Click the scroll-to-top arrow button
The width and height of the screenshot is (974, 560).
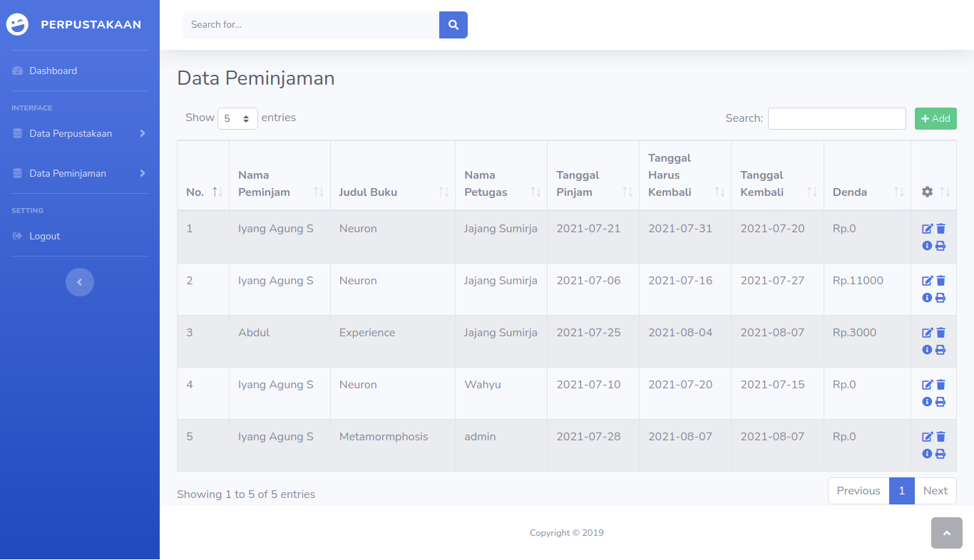point(947,533)
